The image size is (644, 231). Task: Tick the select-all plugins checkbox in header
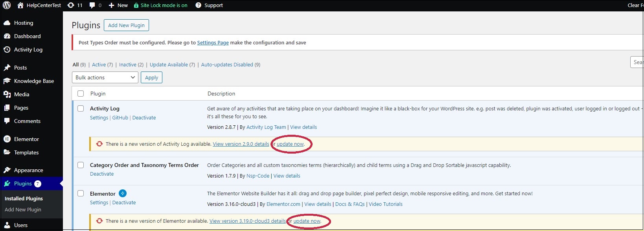(81, 93)
